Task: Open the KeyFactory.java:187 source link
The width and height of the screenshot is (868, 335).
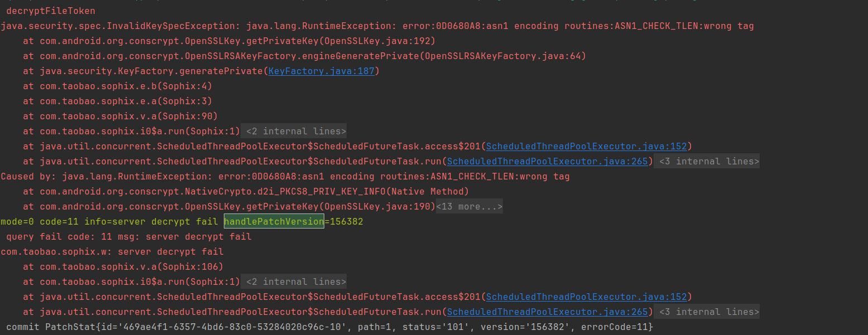Action: coord(322,71)
